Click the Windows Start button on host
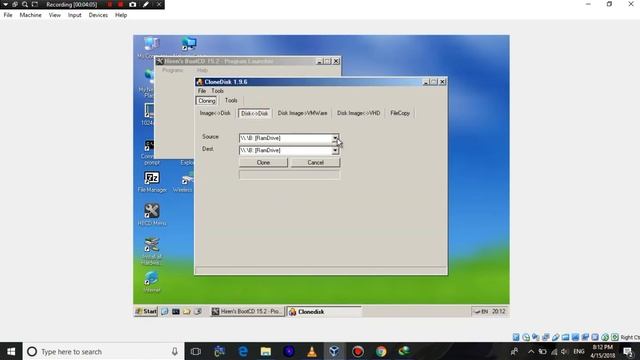This screenshot has height=360, width=640. [11, 351]
